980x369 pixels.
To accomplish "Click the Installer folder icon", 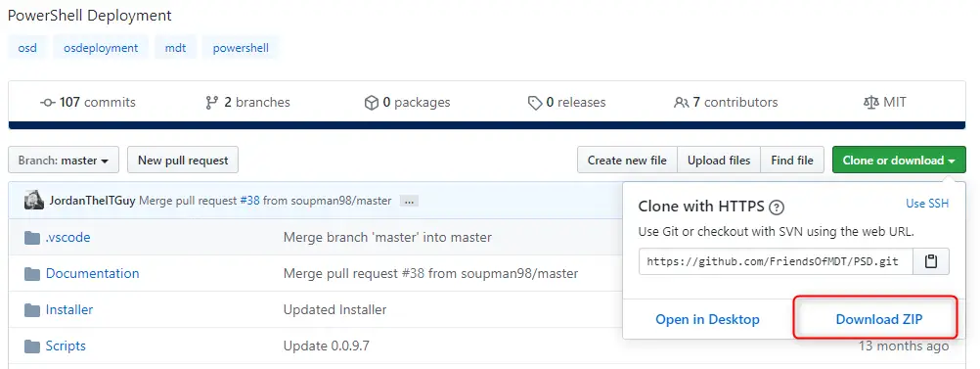I will (32, 310).
